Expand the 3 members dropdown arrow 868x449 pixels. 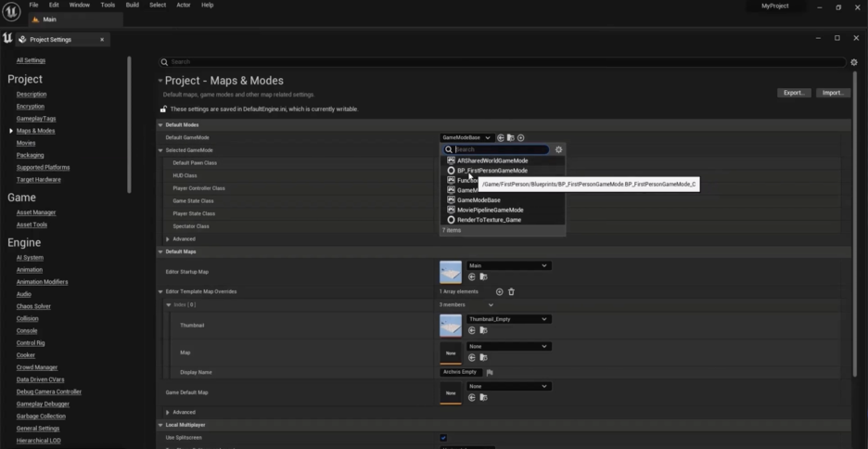(x=491, y=305)
